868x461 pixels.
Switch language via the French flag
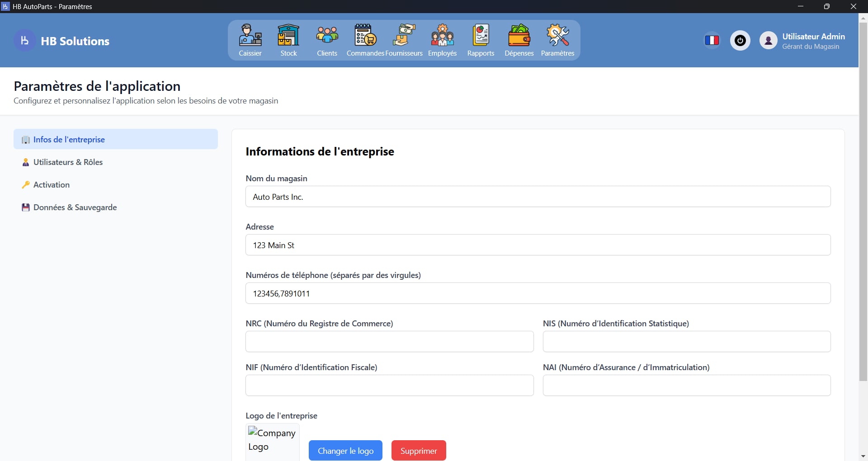click(712, 40)
